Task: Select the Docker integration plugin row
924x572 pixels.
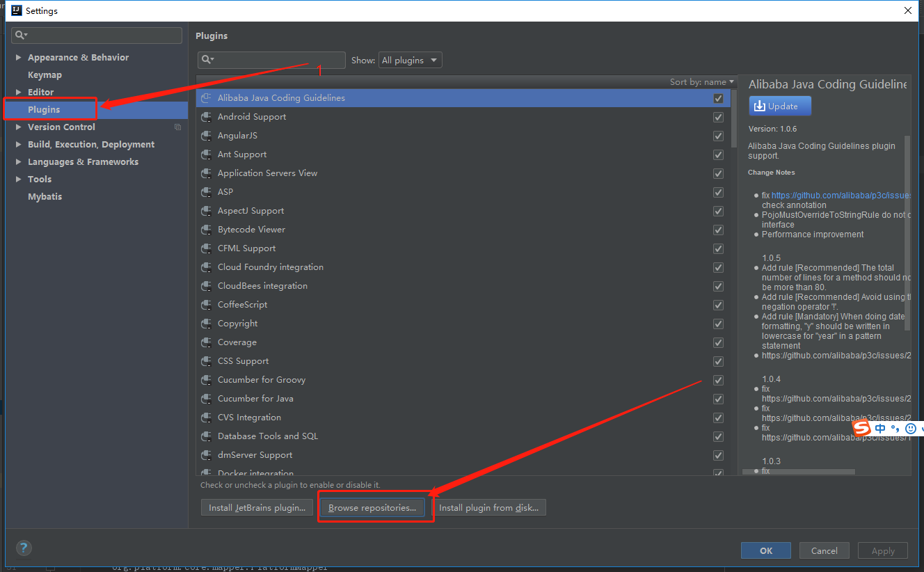Action: point(463,472)
